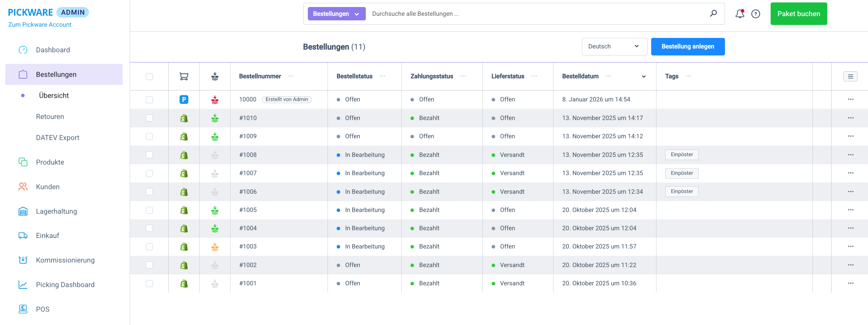The height and width of the screenshot is (325, 868).
Task: Toggle the select-all orders checkbox
Action: pos(149,77)
